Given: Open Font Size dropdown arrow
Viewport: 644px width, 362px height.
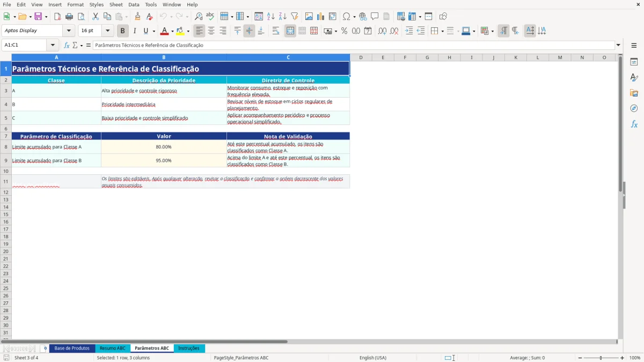Looking at the screenshot, I should click(x=107, y=31).
